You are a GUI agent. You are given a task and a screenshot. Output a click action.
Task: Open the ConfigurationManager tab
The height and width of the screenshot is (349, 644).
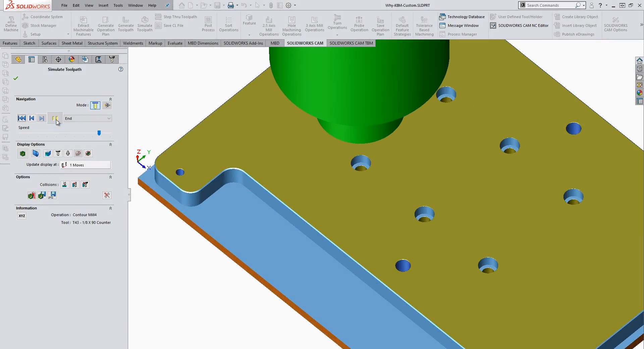pyautogui.click(x=45, y=59)
